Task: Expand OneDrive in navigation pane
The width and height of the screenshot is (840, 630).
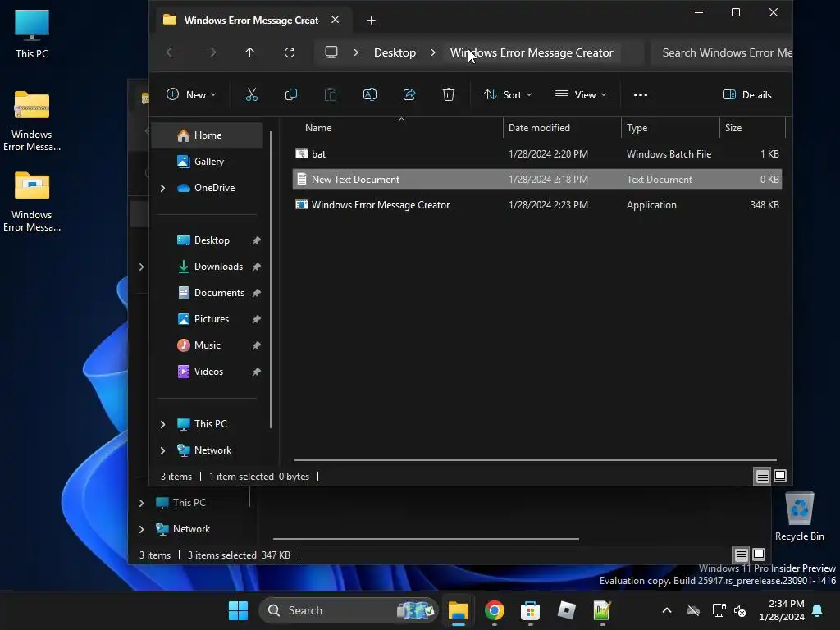Action: (163, 188)
